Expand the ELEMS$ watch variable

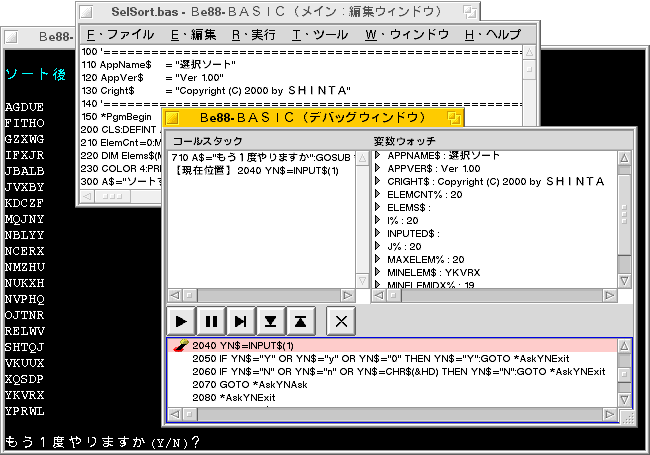tap(377, 207)
